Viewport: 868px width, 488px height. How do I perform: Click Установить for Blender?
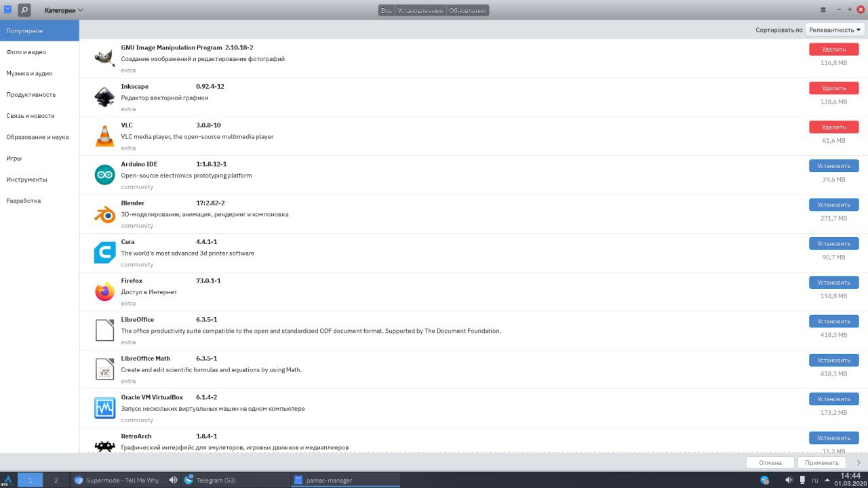[833, 205]
